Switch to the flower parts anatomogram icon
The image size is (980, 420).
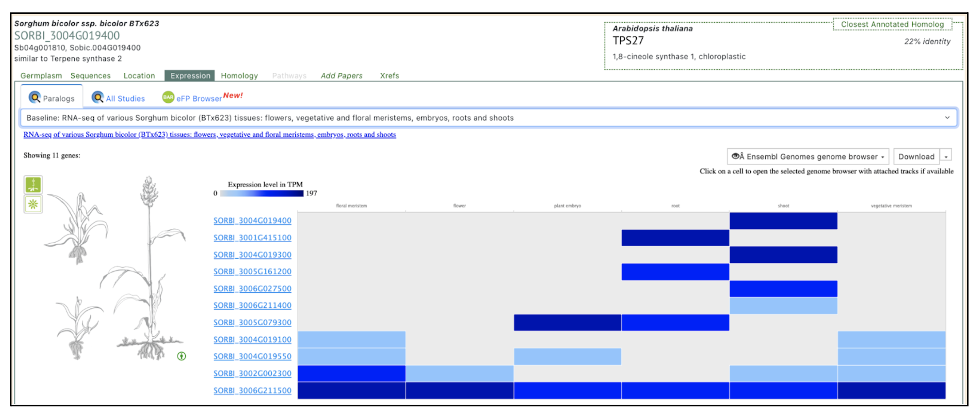pyautogui.click(x=33, y=204)
